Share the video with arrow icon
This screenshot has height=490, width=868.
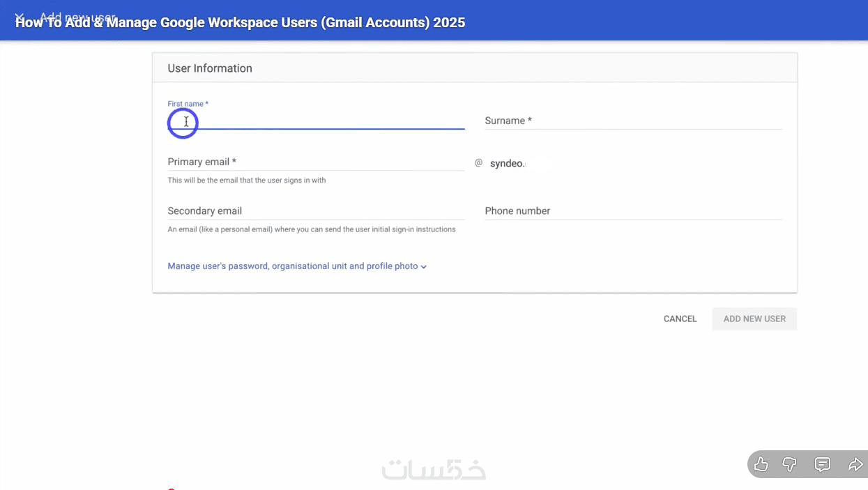click(855, 464)
